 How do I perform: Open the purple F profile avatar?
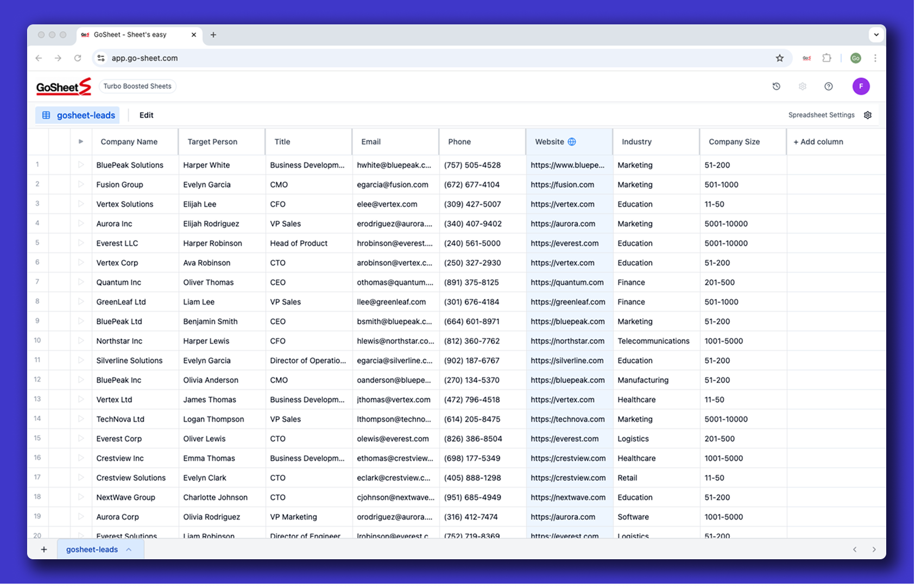pos(861,86)
